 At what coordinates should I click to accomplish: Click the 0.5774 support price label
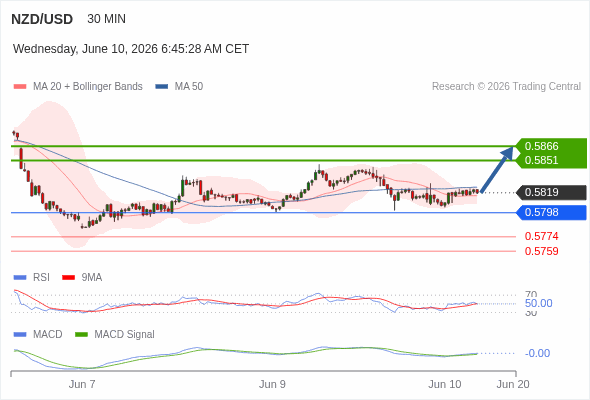click(x=541, y=236)
